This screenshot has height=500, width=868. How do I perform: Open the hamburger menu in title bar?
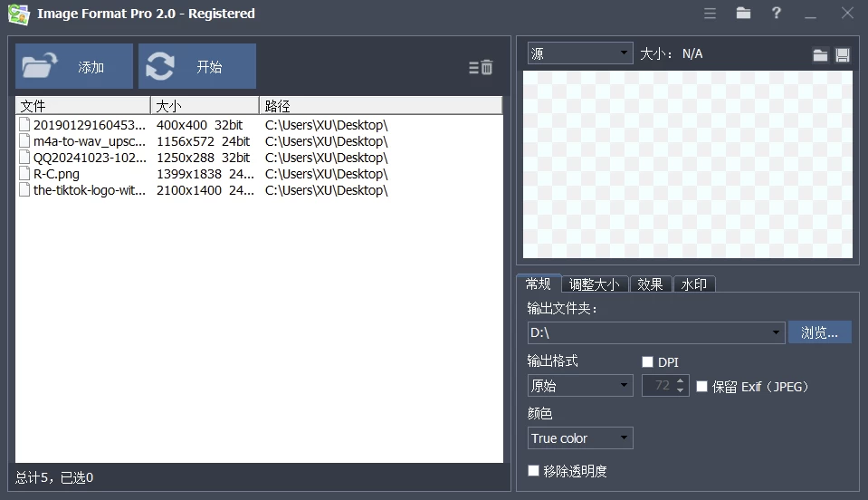point(711,13)
